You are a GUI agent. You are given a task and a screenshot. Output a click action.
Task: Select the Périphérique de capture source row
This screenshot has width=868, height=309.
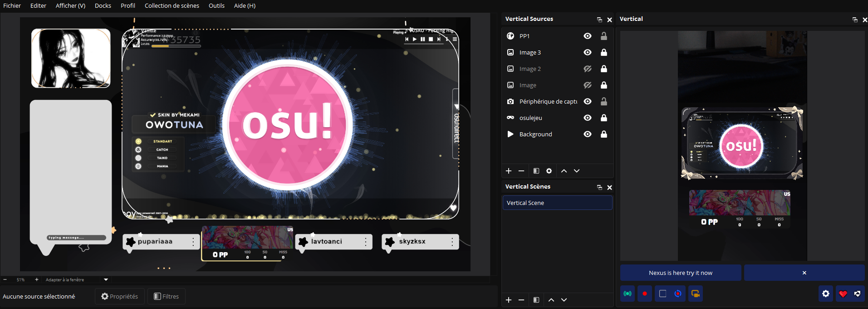pos(557,101)
